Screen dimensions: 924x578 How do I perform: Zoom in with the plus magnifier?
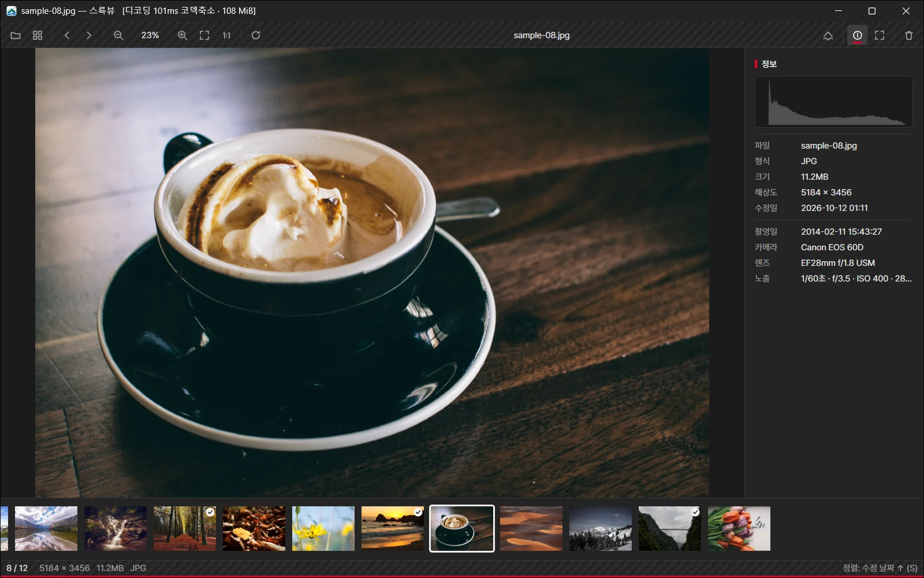[x=182, y=35]
